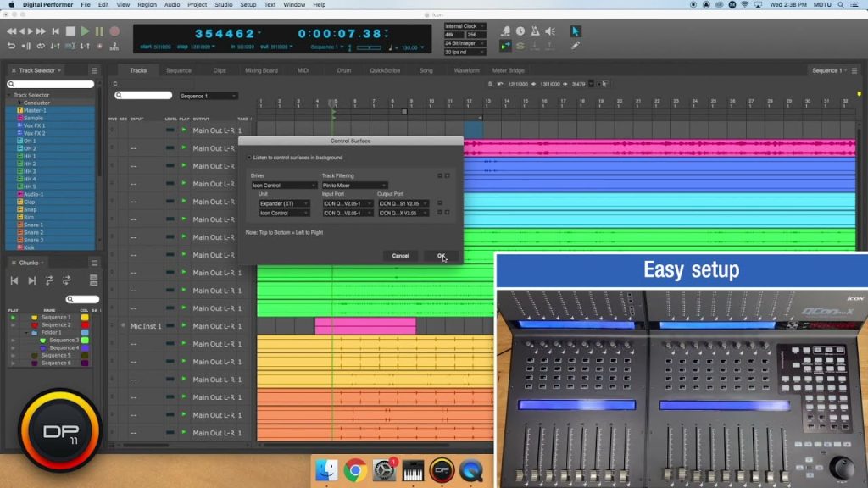Open the 24 Bit Integer format dropdown
This screenshot has width=868, height=488.
(465, 43)
